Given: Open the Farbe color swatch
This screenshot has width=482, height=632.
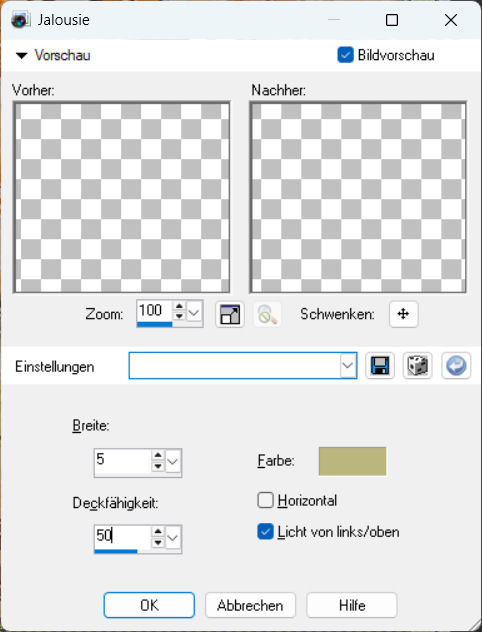Looking at the screenshot, I should (353, 461).
